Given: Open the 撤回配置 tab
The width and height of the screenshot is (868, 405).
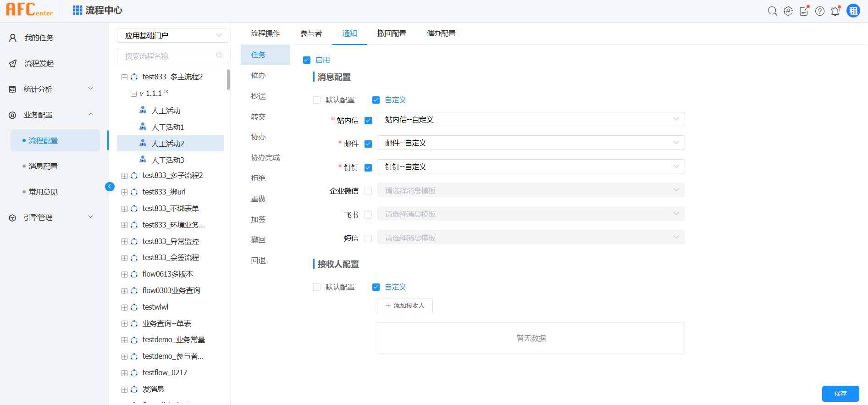Looking at the screenshot, I should pyautogui.click(x=391, y=33).
